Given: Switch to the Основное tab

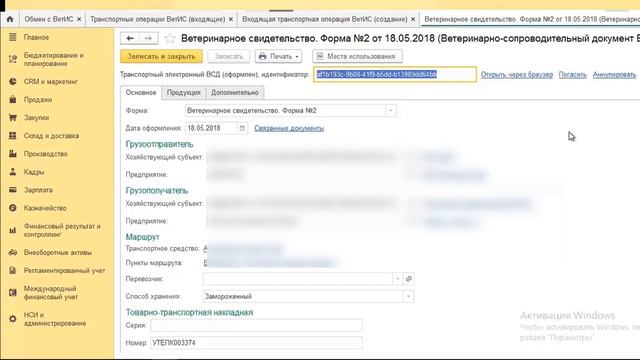Looking at the screenshot, I should coord(141,93).
